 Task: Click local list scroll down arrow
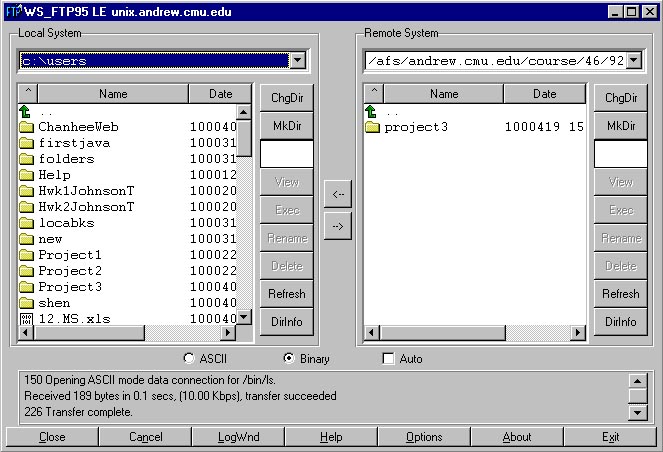[x=244, y=317]
